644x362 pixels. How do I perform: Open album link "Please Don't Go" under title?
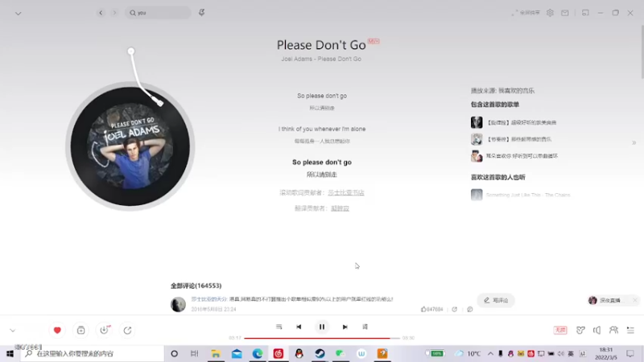tap(339, 59)
